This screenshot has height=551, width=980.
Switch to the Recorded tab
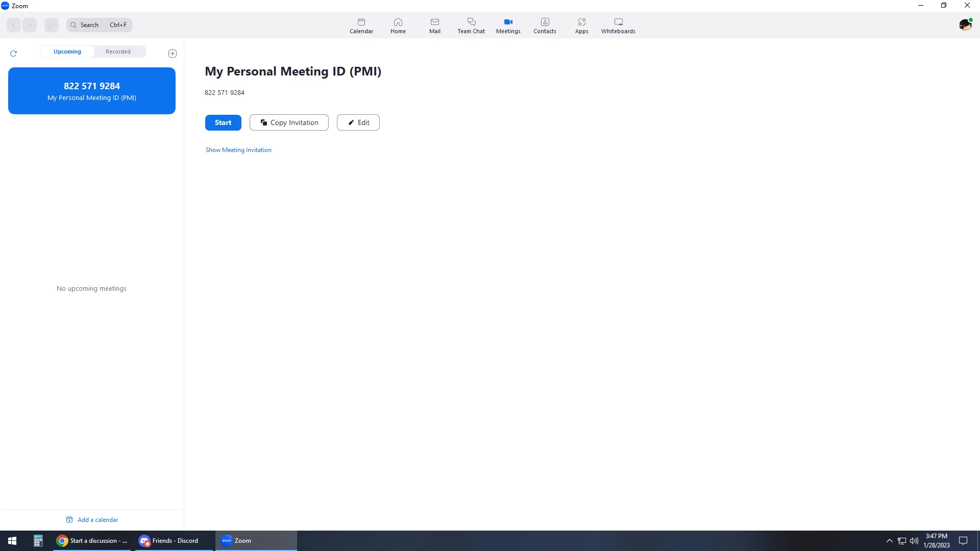pyautogui.click(x=118, y=52)
